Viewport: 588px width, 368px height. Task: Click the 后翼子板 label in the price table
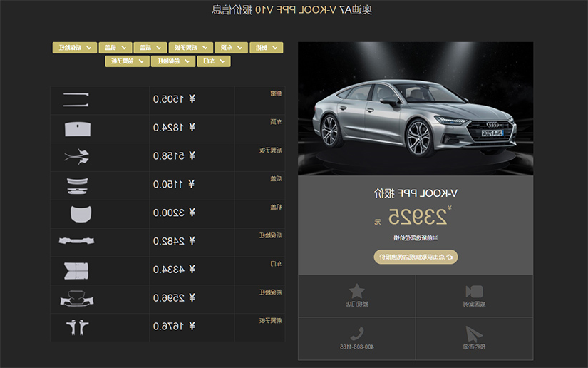(270, 150)
